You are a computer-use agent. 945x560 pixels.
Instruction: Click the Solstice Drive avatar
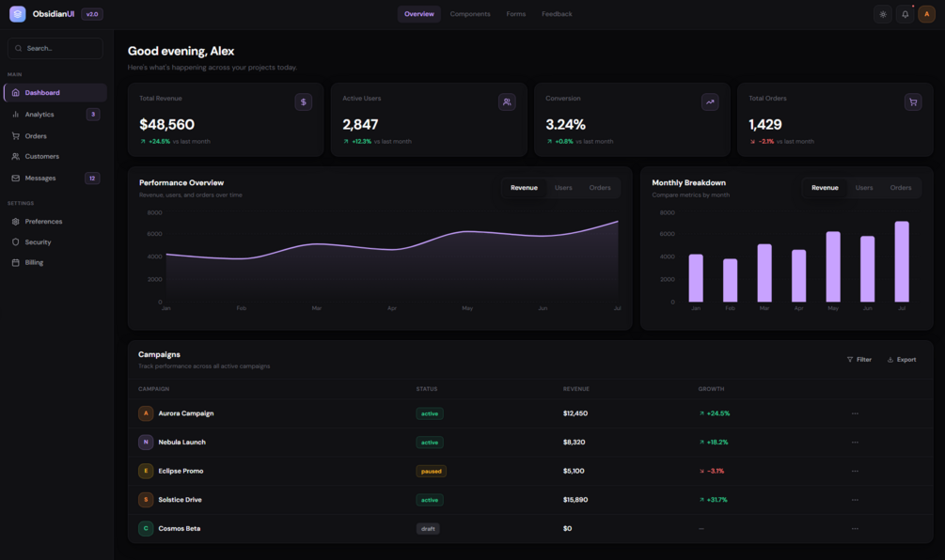coord(146,500)
